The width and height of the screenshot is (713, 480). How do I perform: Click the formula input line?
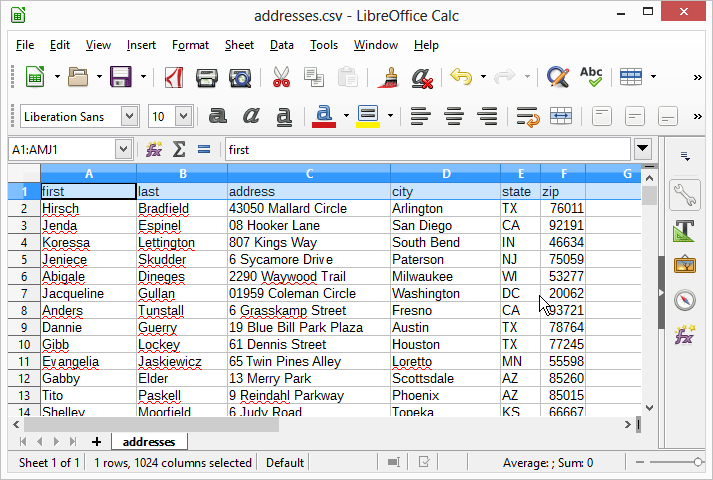coord(427,150)
